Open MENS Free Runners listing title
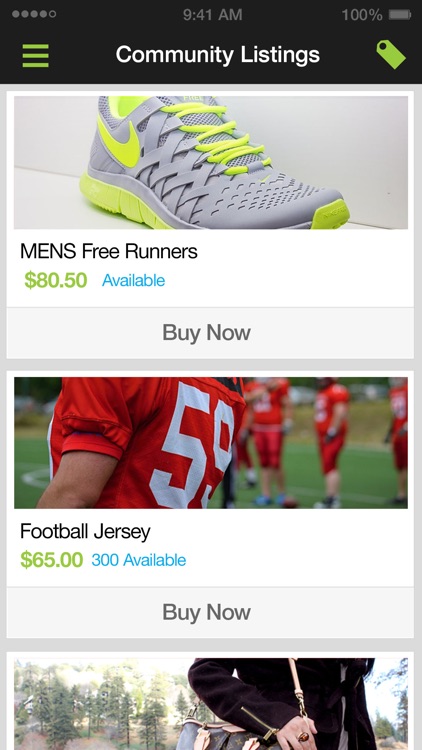 109,252
